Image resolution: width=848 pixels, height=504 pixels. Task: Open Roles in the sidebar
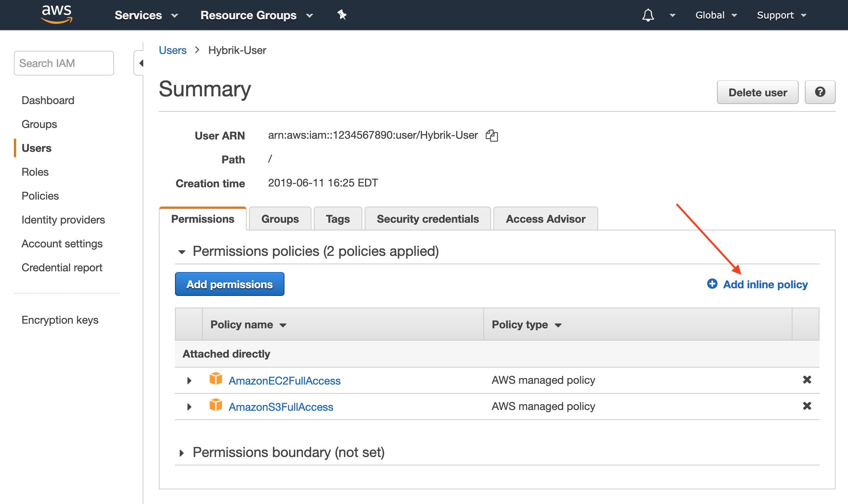[x=35, y=172]
